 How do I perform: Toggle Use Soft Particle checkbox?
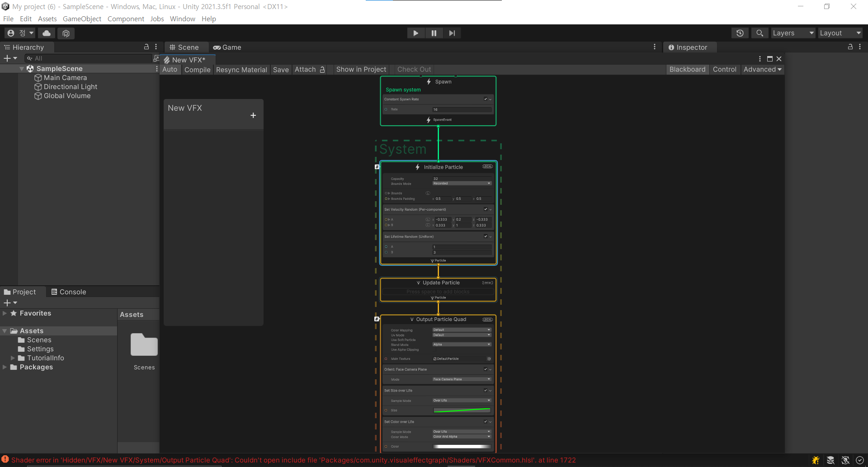pyautogui.click(x=434, y=340)
